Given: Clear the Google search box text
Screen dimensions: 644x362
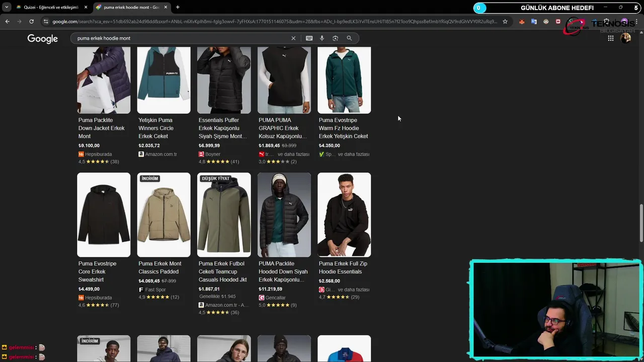Looking at the screenshot, I should point(293,38).
